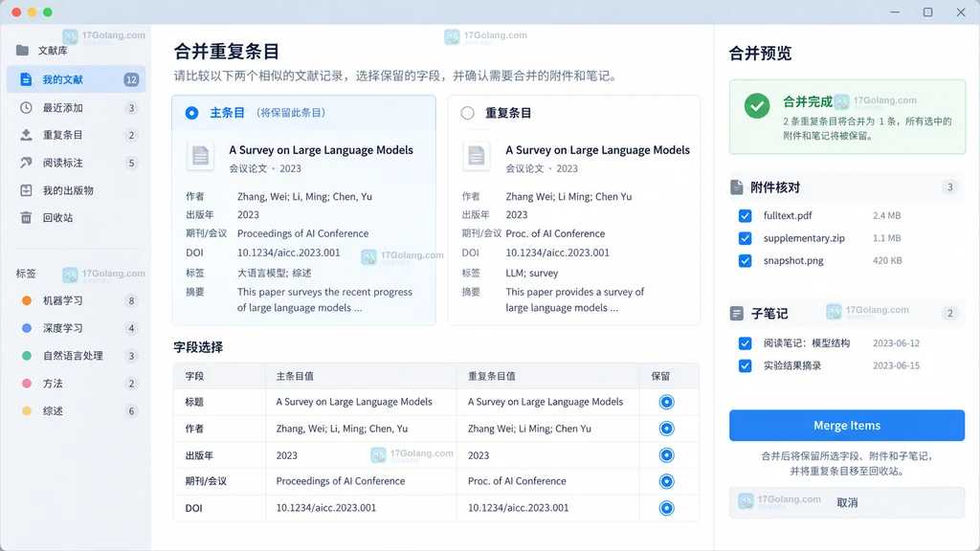Uncheck fulltext.pdf attachment checkbox
980x551 pixels.
coord(745,215)
